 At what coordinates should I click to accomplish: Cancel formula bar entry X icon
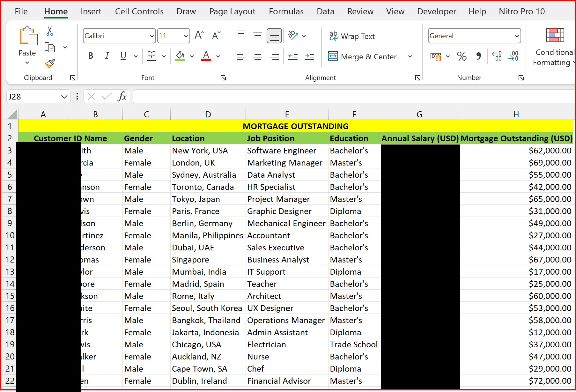click(92, 96)
